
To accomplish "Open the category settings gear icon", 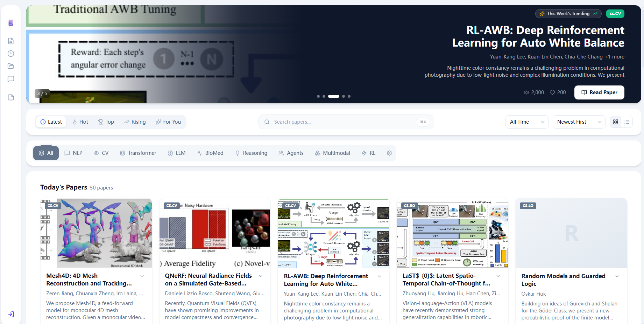I will click(389, 153).
